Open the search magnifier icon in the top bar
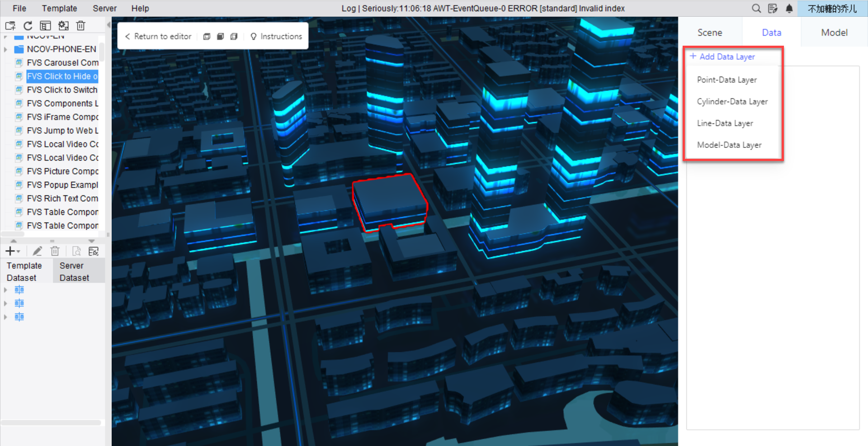868x446 pixels. point(755,8)
